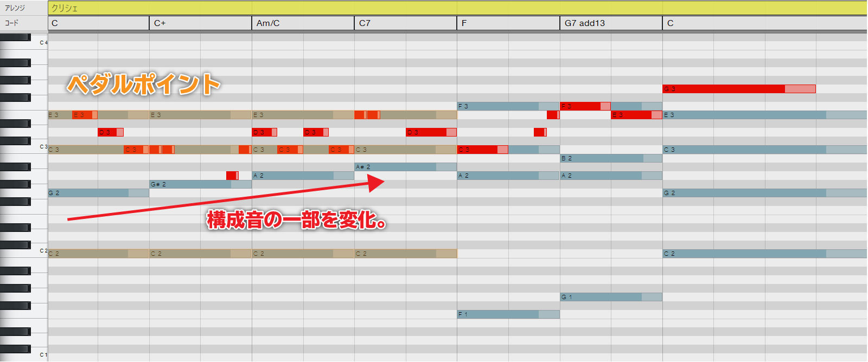Select the C7 chord marker
Screen dimensions: 868x362
tap(405, 23)
